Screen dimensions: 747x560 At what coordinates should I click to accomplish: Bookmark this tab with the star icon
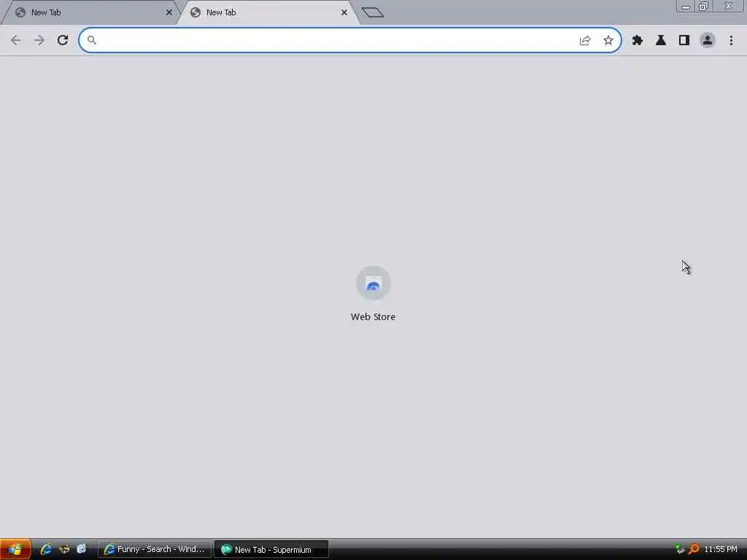(608, 41)
